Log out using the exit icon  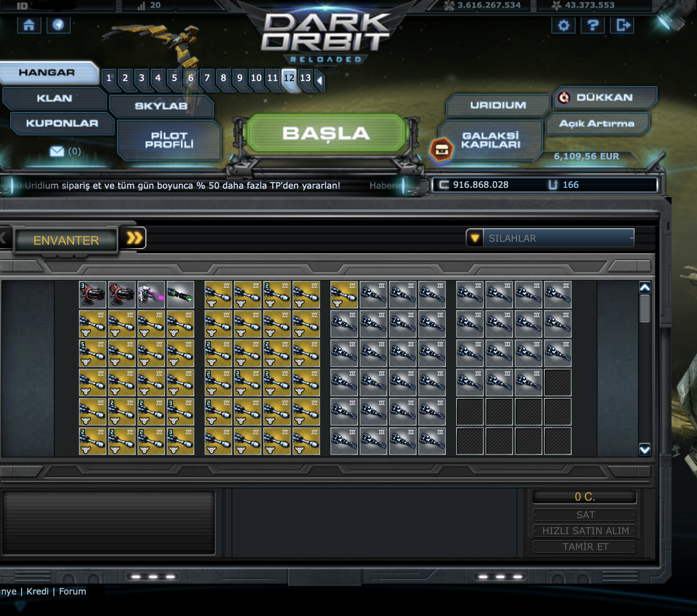point(622,25)
